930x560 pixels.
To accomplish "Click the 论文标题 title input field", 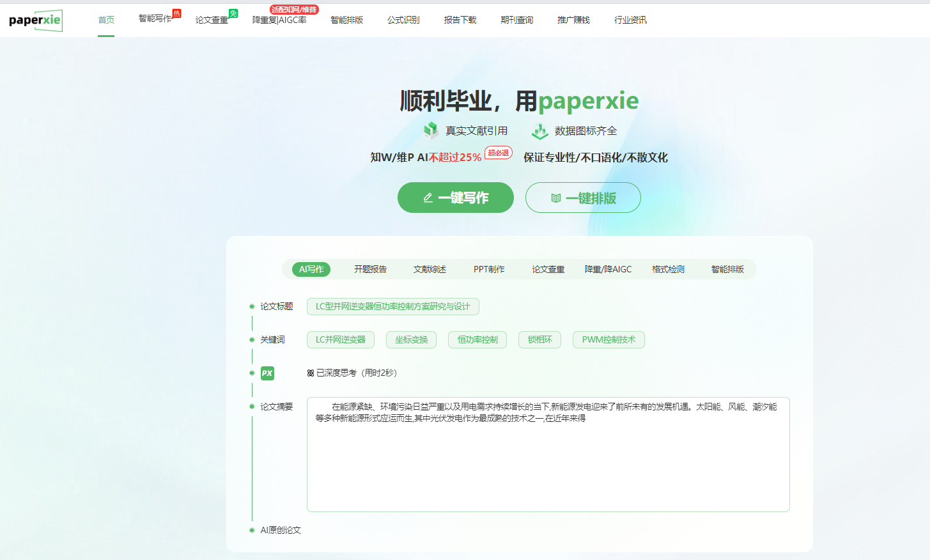I will coord(392,306).
